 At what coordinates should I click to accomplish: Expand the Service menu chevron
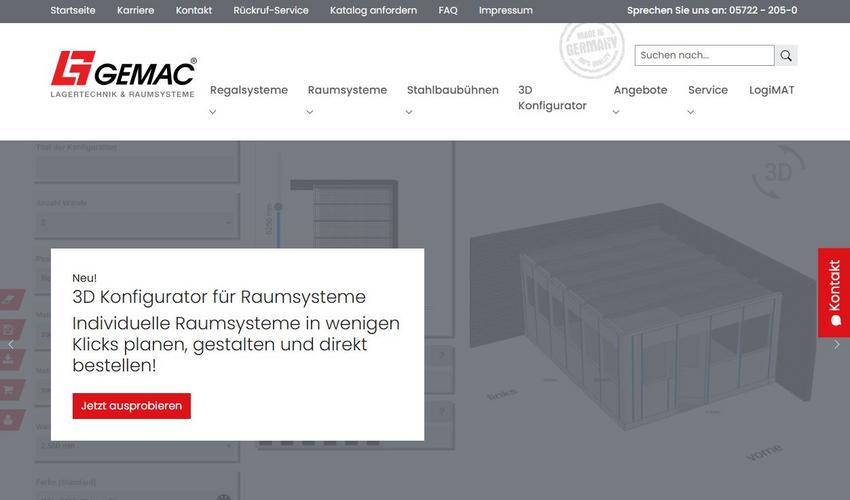point(691,112)
